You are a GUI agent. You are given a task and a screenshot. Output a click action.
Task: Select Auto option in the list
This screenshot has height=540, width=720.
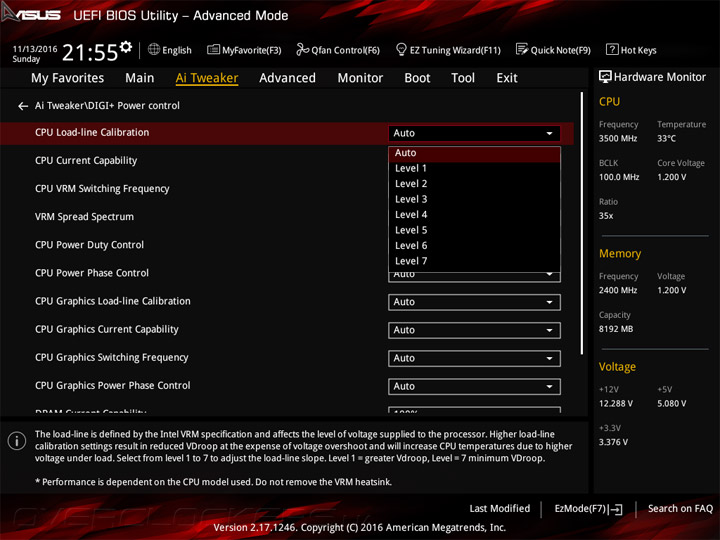pos(474,153)
